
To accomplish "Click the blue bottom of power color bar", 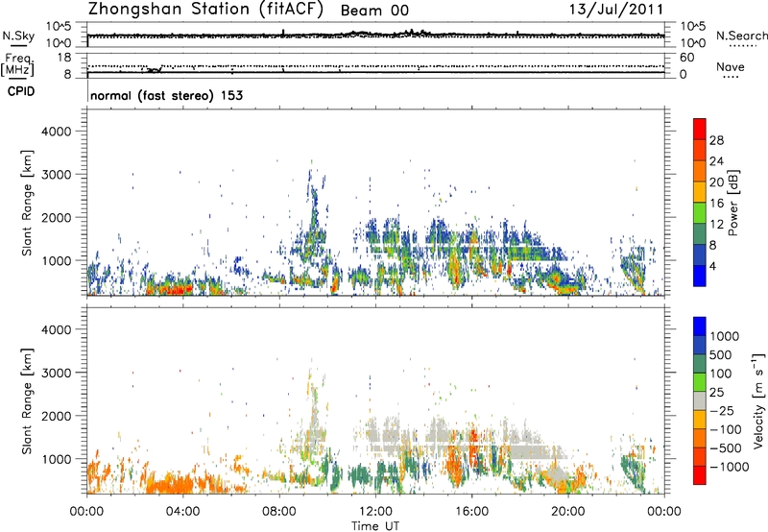I will (700, 276).
